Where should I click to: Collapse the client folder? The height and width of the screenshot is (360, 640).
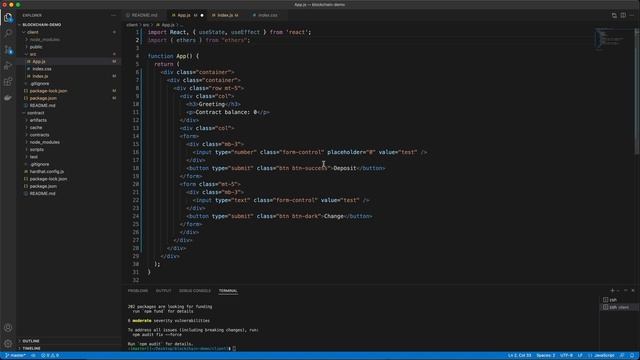pyautogui.click(x=69, y=32)
